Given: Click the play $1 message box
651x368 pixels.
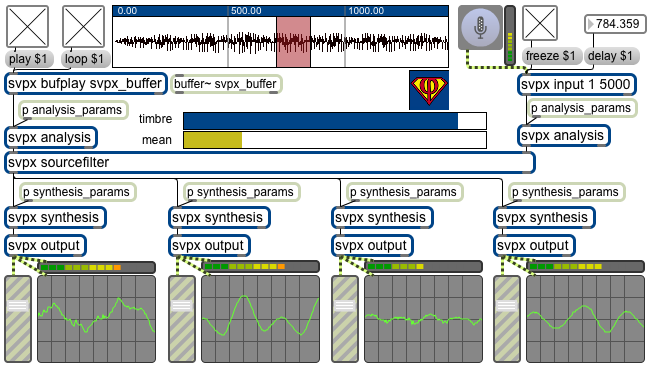Looking at the screenshot, I should [x=29, y=59].
